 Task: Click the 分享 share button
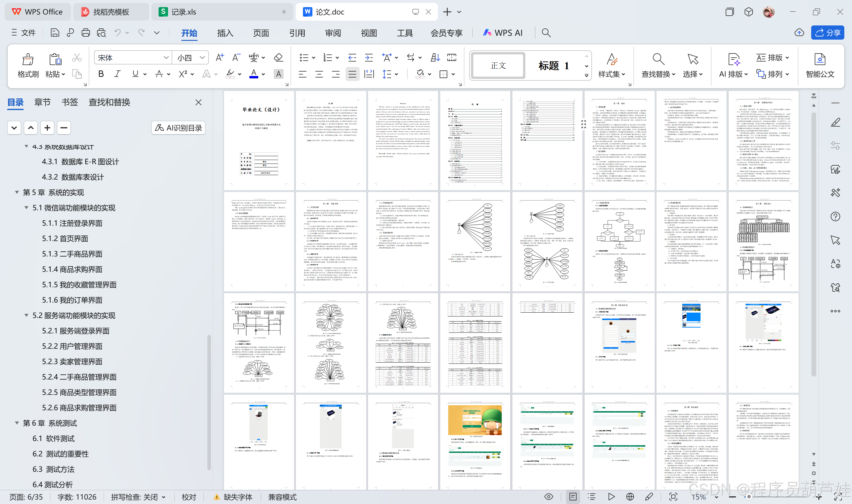tap(827, 33)
